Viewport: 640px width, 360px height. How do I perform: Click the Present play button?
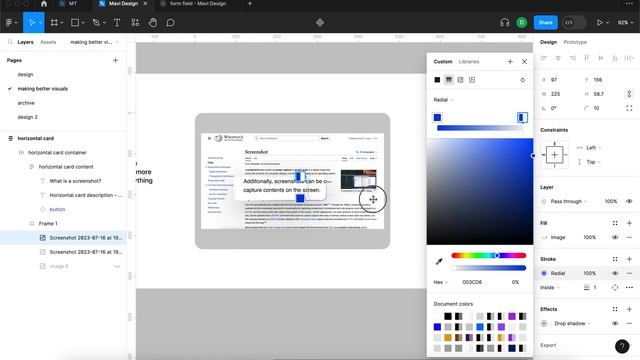600,22
